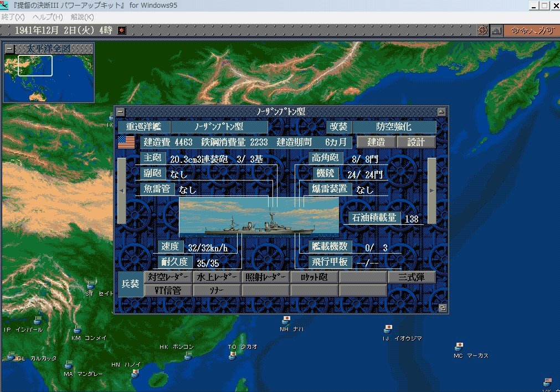Click the 建造費 4463 cost text
Screen dimensions: 560x392
point(168,142)
